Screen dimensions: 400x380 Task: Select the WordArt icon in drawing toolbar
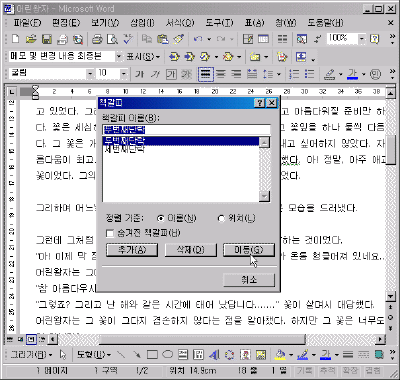pyautogui.click(x=214, y=354)
